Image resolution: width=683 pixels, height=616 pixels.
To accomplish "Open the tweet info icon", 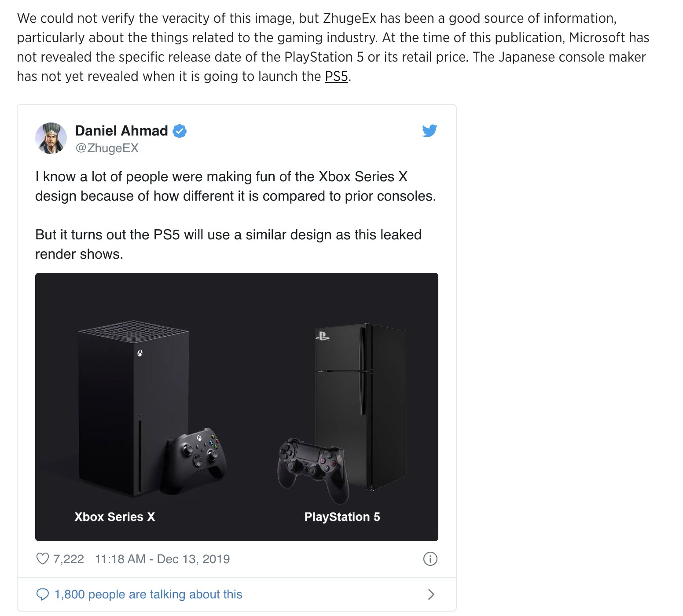I will point(430,559).
